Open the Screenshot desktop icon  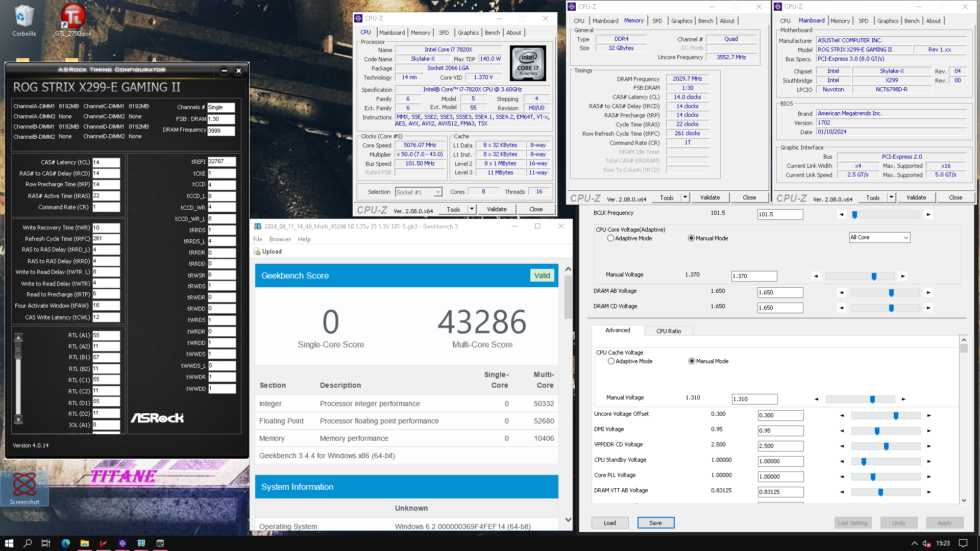click(24, 488)
